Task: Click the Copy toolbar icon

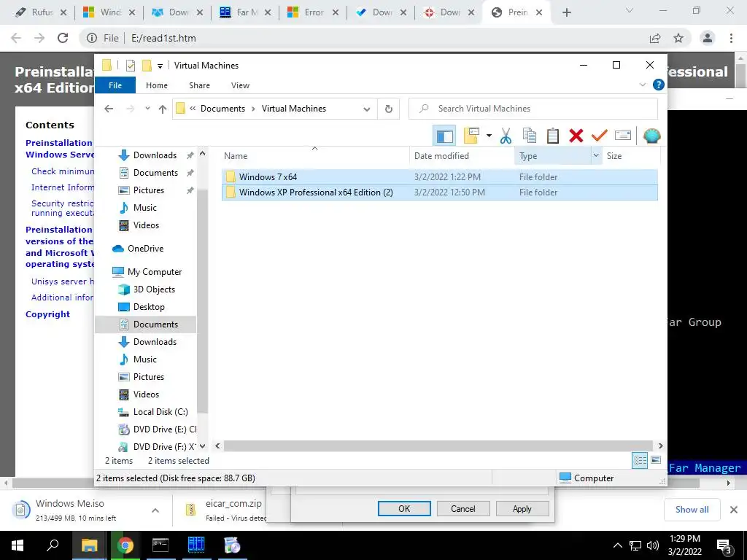Action: coord(530,136)
